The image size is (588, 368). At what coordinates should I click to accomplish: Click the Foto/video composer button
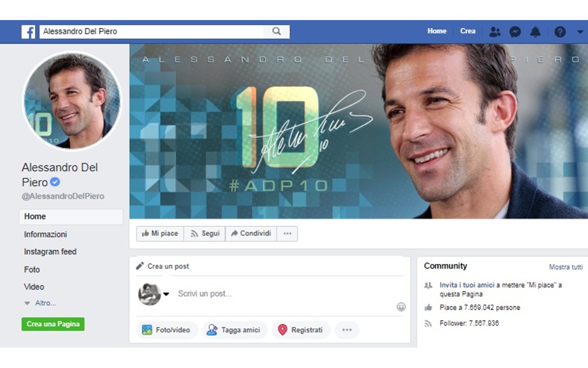point(167,330)
